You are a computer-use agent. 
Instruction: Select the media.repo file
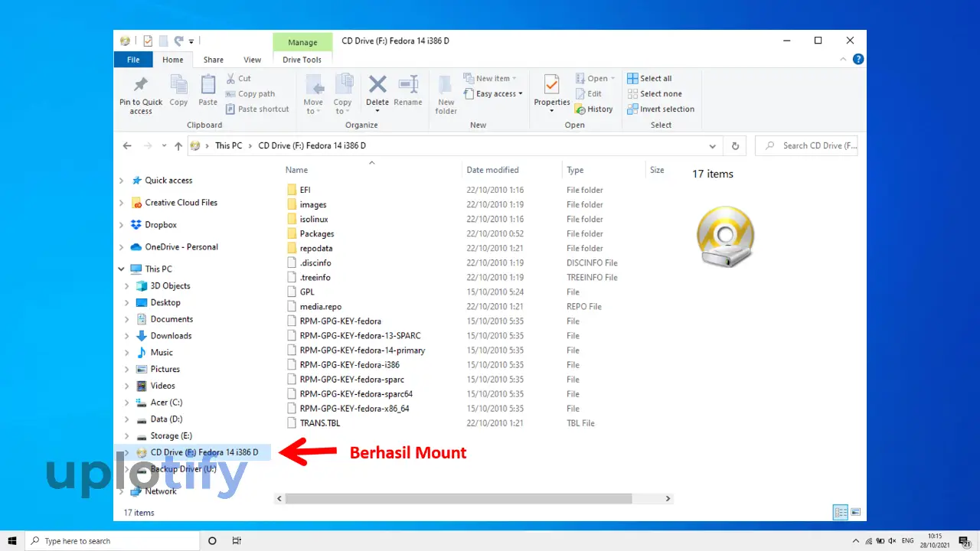(x=321, y=306)
